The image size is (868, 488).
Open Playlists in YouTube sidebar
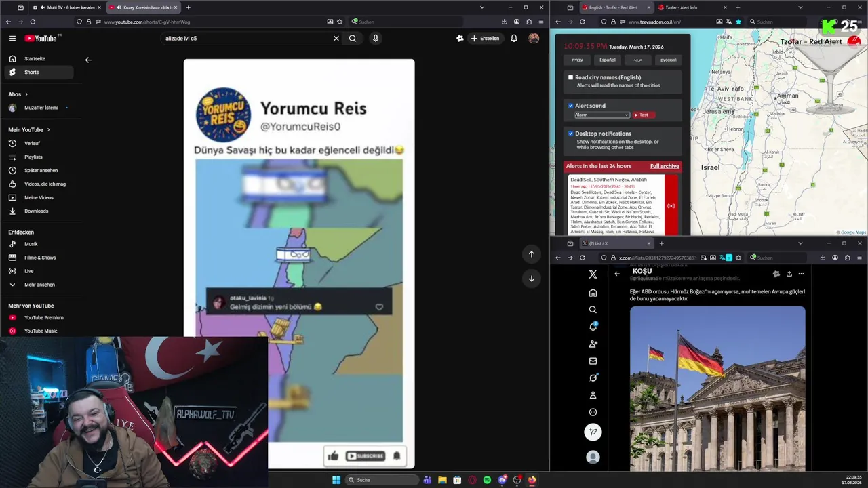click(x=39, y=157)
